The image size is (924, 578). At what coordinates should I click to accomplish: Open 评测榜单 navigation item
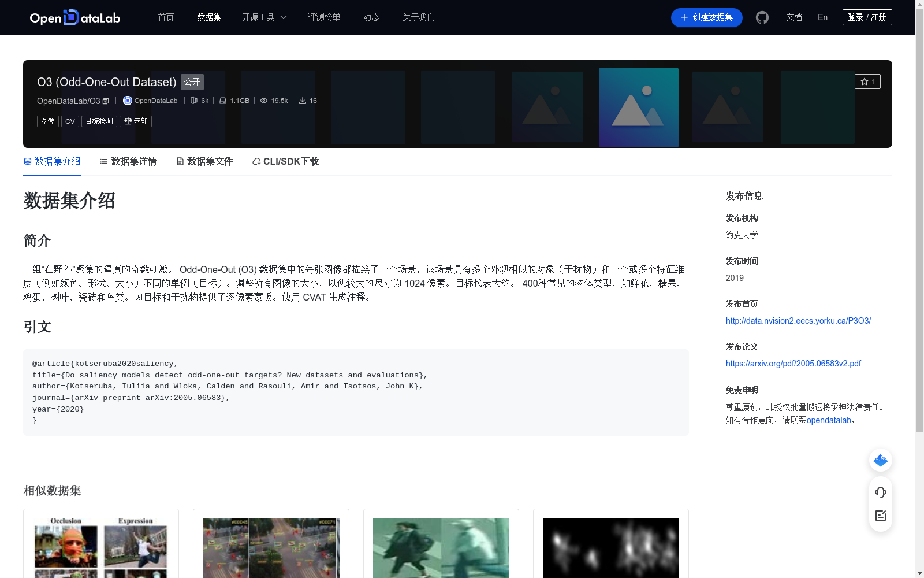click(324, 17)
